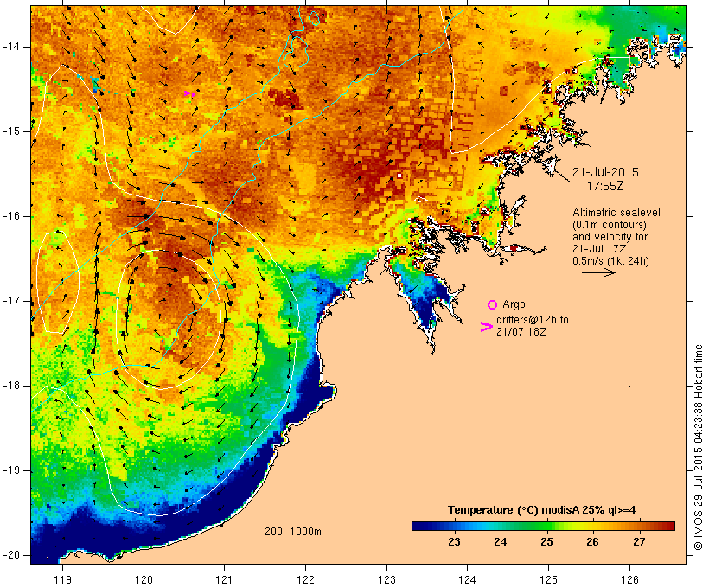Click the '122' longitude axis label
The height and width of the screenshot is (588, 709).
tap(306, 579)
